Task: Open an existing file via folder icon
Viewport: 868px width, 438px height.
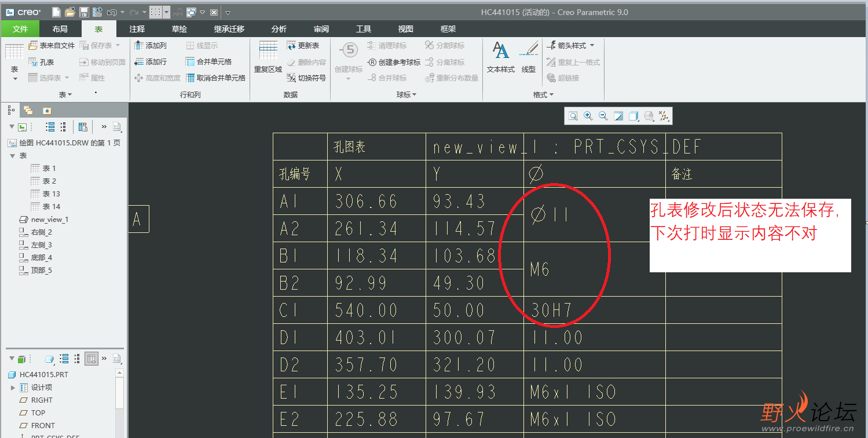Action: (70, 12)
